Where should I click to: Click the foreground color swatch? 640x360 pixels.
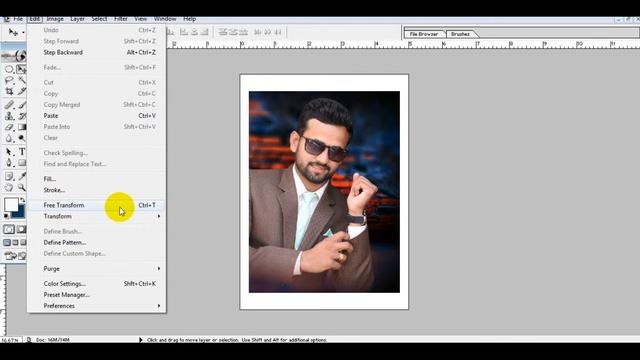(11, 204)
